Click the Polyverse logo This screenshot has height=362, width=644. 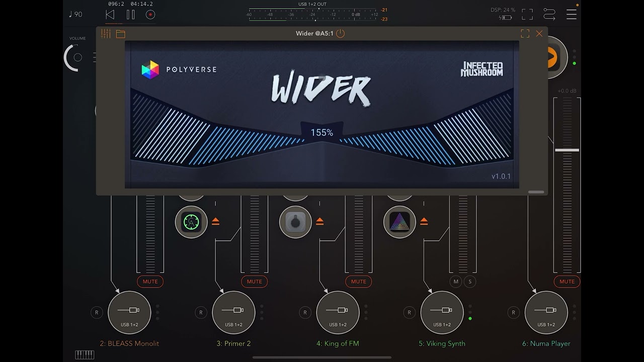(x=179, y=69)
